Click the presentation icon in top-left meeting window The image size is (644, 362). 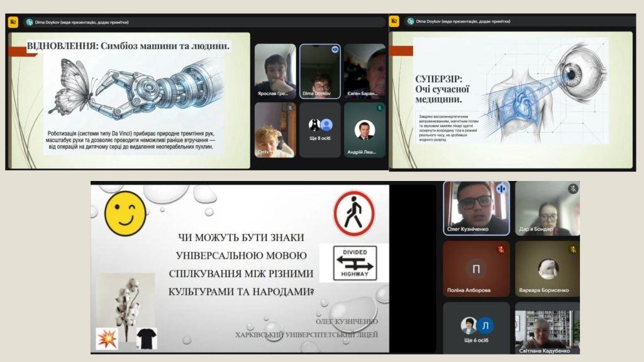13,21
